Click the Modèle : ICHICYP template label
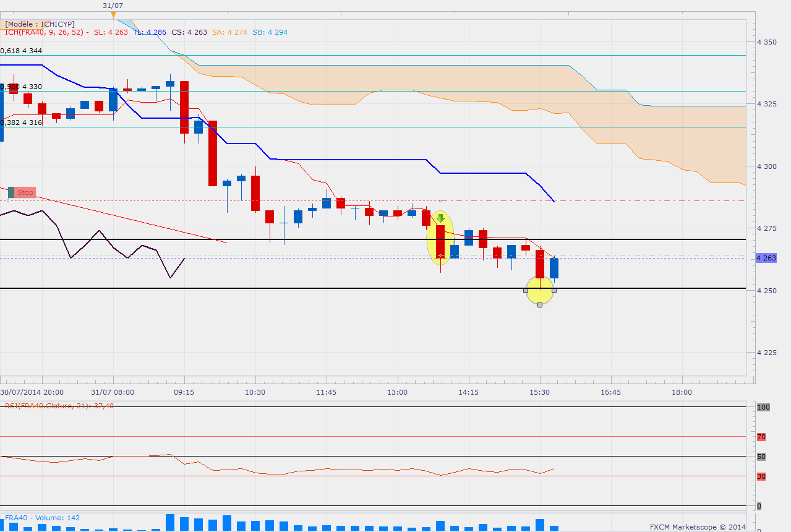Image resolution: width=791 pixels, height=532 pixels. (40, 24)
